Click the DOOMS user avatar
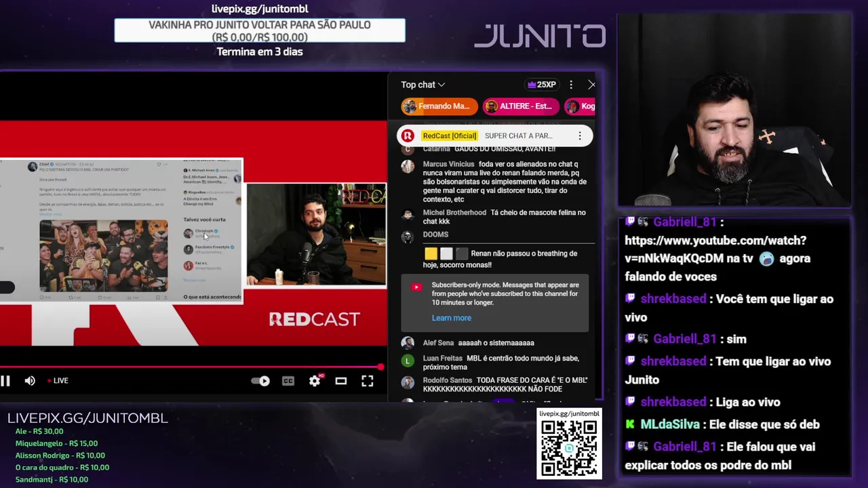The image size is (868, 488). coord(408,237)
